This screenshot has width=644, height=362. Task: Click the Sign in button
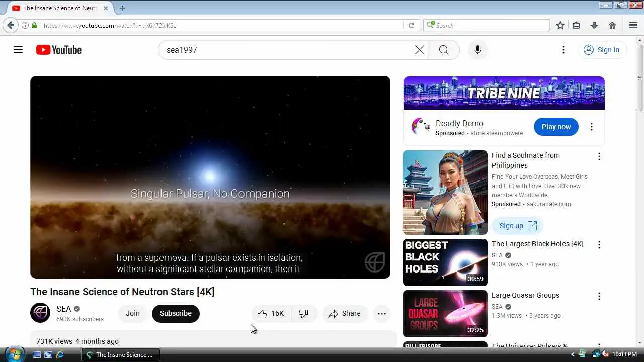tap(602, 50)
